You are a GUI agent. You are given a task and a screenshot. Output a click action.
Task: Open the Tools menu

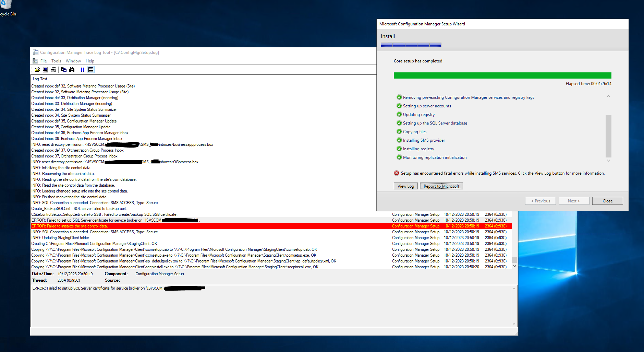[x=56, y=61]
